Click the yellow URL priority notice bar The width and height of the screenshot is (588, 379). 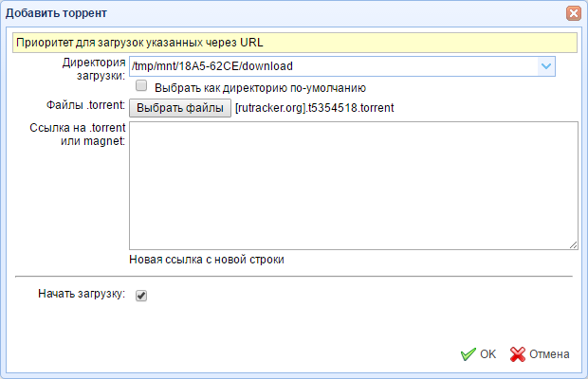294,42
